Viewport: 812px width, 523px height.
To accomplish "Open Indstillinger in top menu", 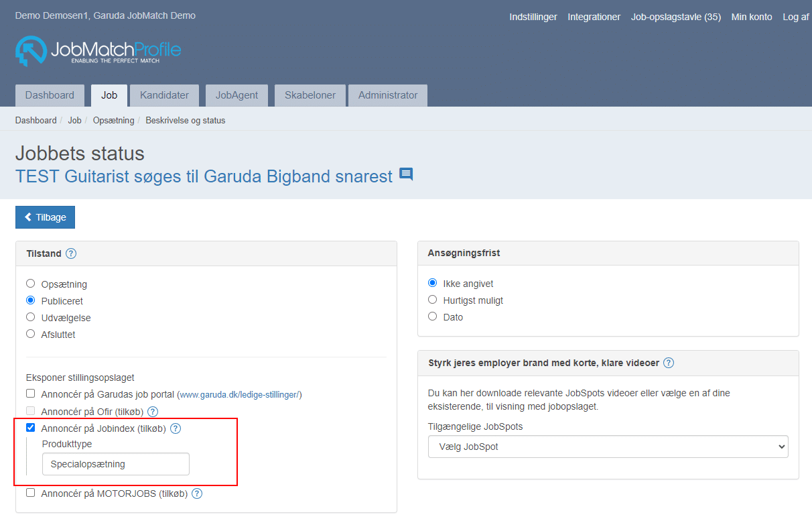I will tap(533, 17).
